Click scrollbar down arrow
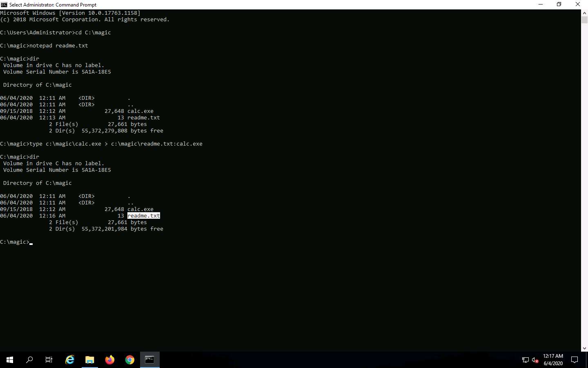Image resolution: width=588 pixels, height=368 pixels. (x=584, y=348)
